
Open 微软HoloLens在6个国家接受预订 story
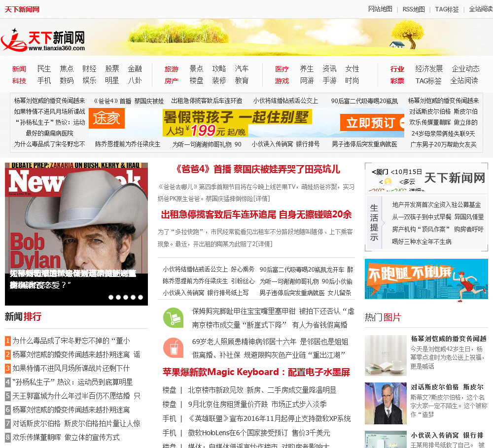259,433
